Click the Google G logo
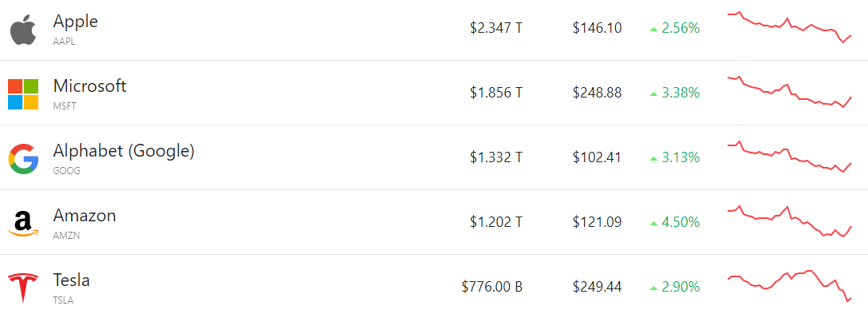This screenshot has height=318, width=868. [23, 159]
